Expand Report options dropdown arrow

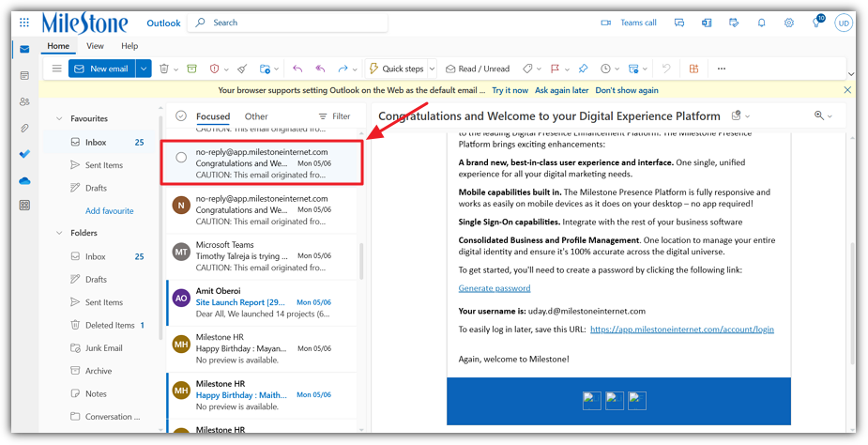click(x=226, y=69)
